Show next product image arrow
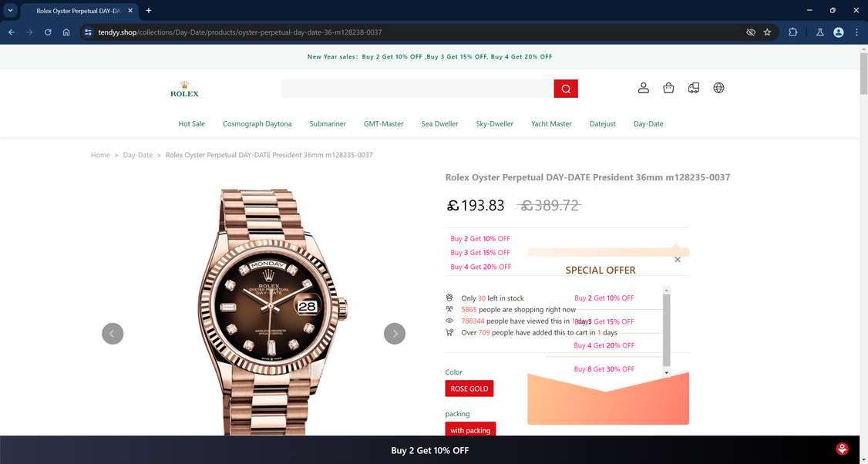Viewport: 868px width, 464px height. (x=395, y=333)
